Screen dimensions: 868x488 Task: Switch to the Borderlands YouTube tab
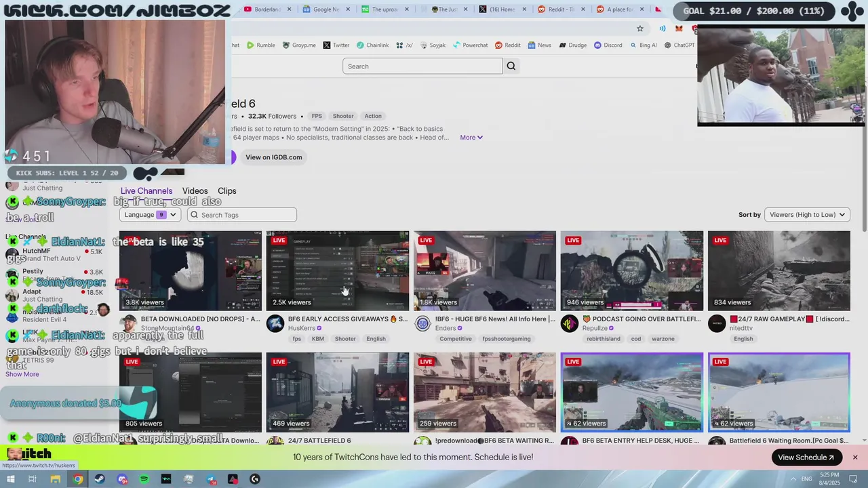tap(269, 9)
